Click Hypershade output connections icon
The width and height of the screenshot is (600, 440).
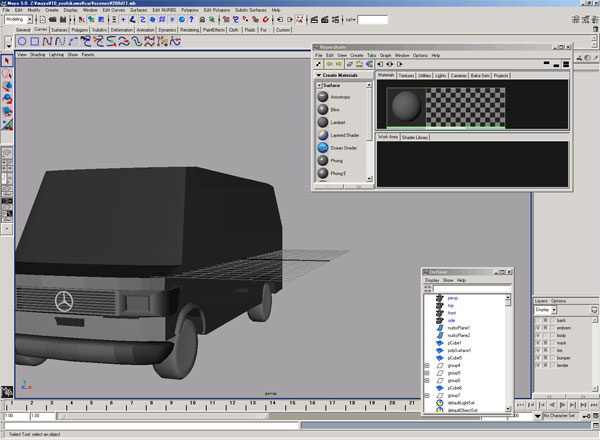[399, 64]
